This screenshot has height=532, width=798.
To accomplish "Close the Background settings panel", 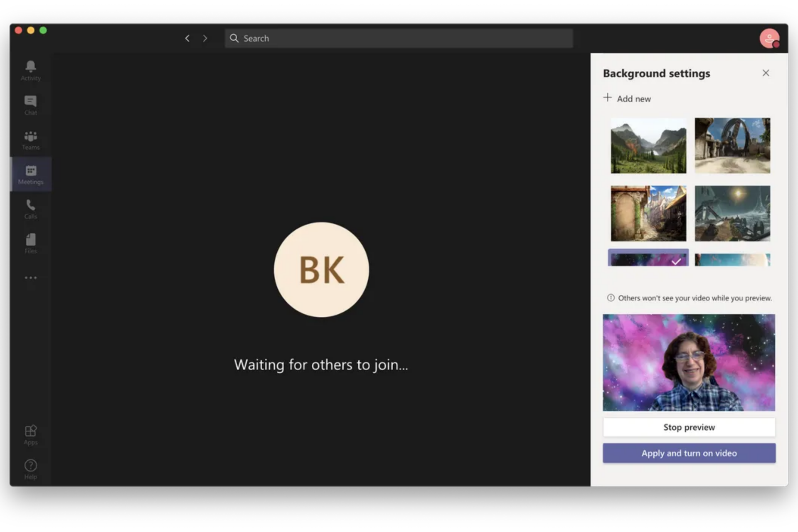I will click(766, 73).
